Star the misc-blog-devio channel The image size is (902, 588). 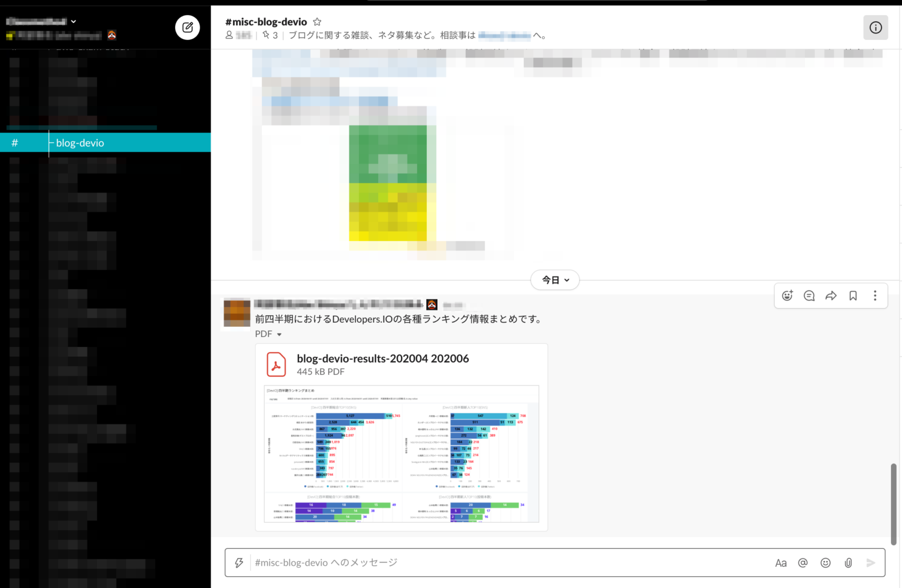[x=317, y=21]
